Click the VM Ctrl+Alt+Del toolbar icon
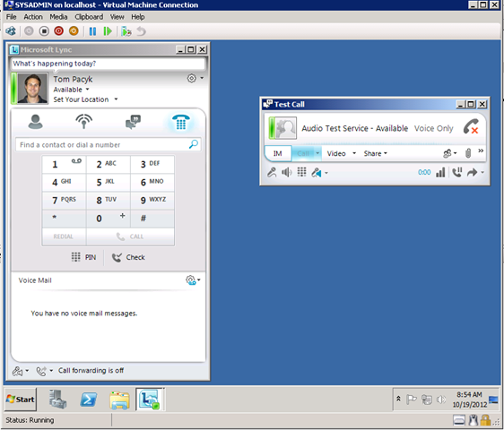The width and height of the screenshot is (504, 430). coord(11,31)
